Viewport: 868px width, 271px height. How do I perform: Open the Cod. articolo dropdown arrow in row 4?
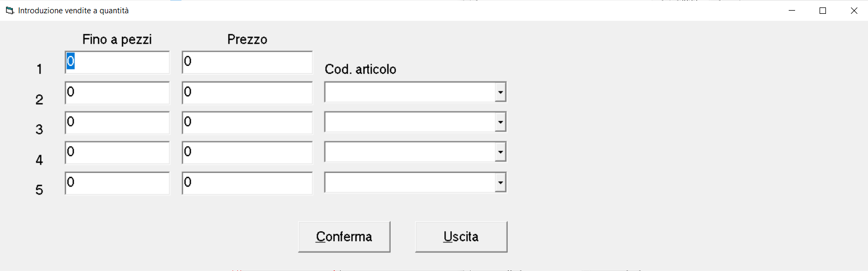(x=500, y=152)
